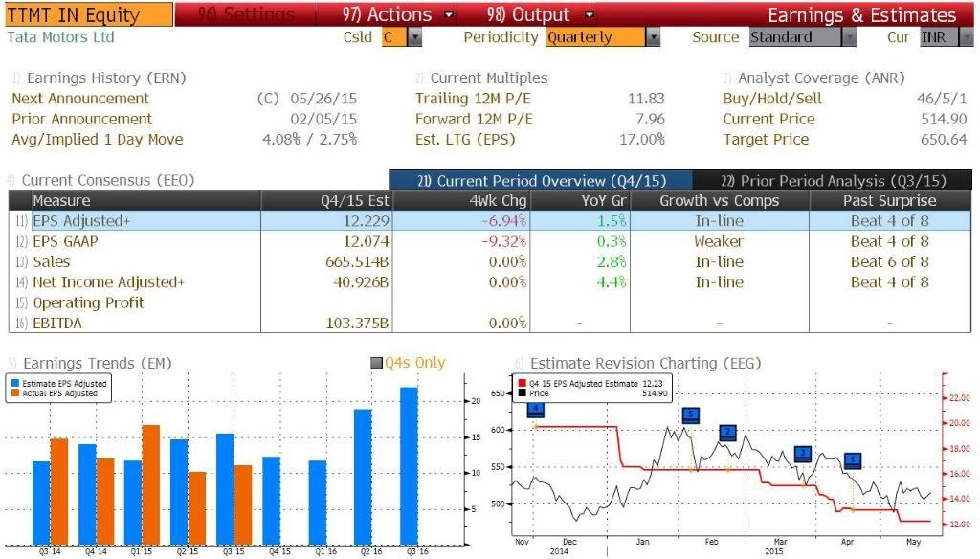Image resolution: width=980 pixels, height=559 pixels.
Task: Select the Quarterly periodicity field
Action: pyautogui.click(x=595, y=37)
